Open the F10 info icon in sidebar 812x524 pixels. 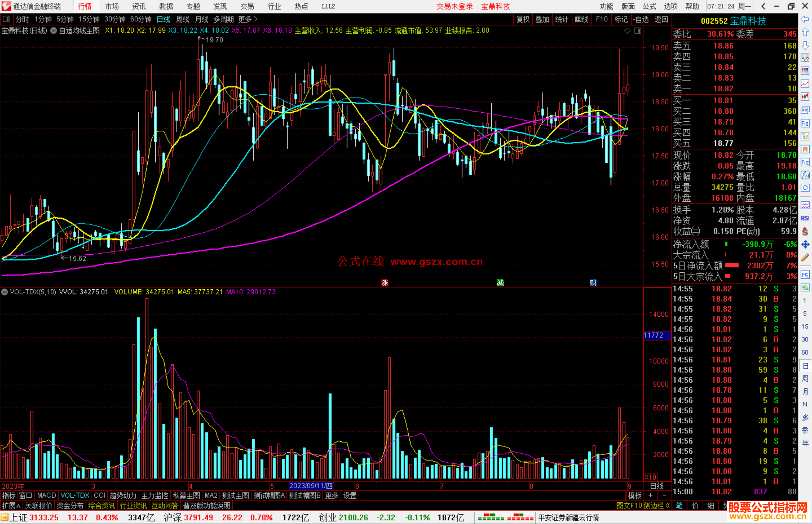[x=805, y=123]
